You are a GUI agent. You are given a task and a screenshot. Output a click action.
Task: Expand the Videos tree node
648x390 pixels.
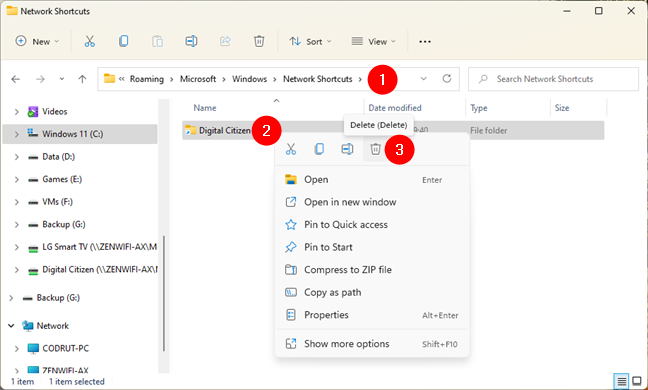[17, 112]
